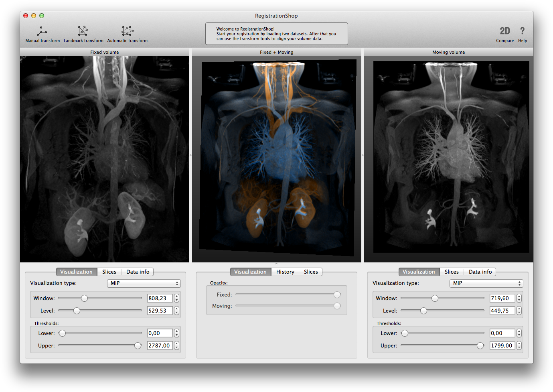Edit the Upper threshold field showing 2787,00
This screenshot has width=553, height=392.
pyautogui.click(x=160, y=345)
